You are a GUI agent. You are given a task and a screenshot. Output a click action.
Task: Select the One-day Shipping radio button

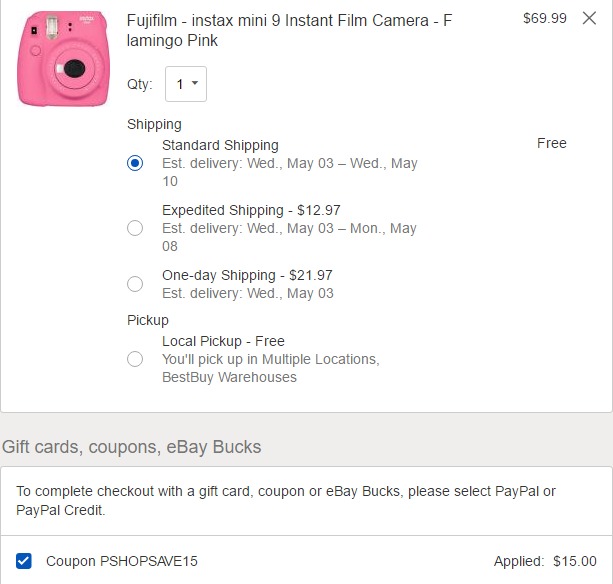pos(135,284)
